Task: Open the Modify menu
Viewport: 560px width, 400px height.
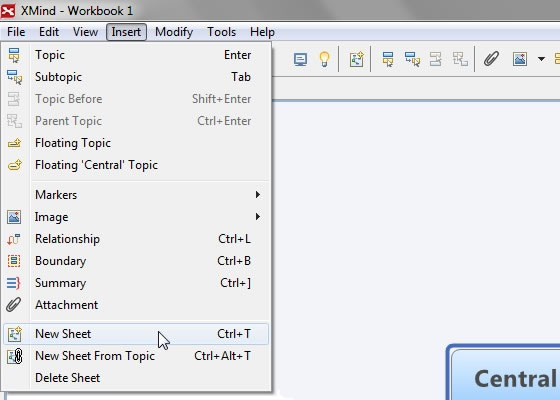Action: pos(174,32)
